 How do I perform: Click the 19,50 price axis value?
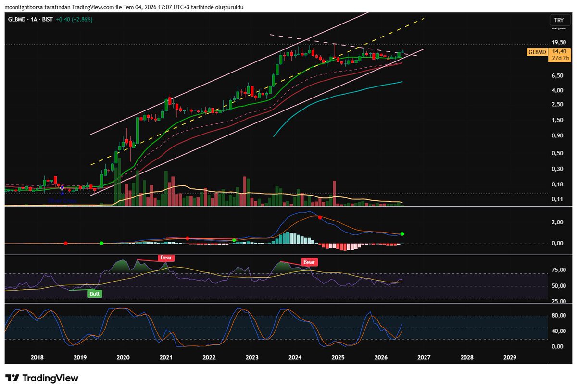[x=559, y=42]
